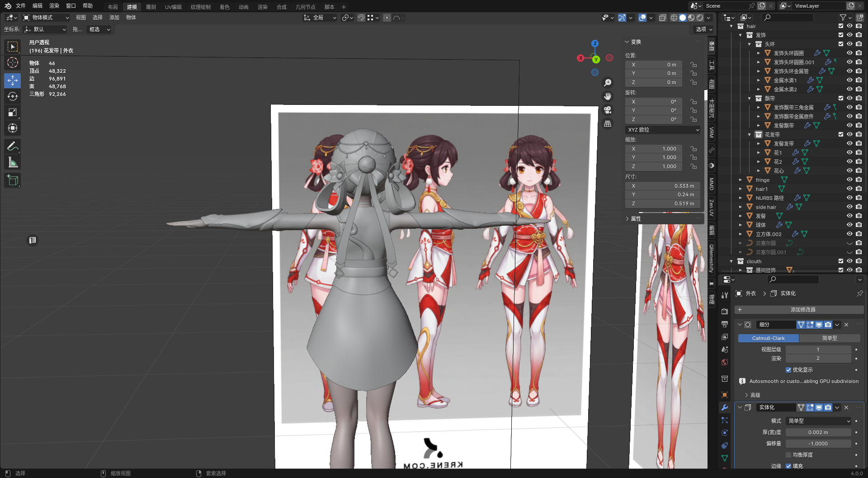Switch to material preview shading
Viewport: 868px width, 478px height.
pos(691,18)
